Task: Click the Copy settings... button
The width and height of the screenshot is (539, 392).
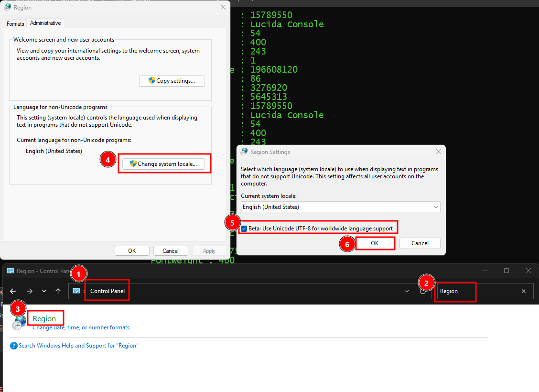Action: [x=172, y=81]
